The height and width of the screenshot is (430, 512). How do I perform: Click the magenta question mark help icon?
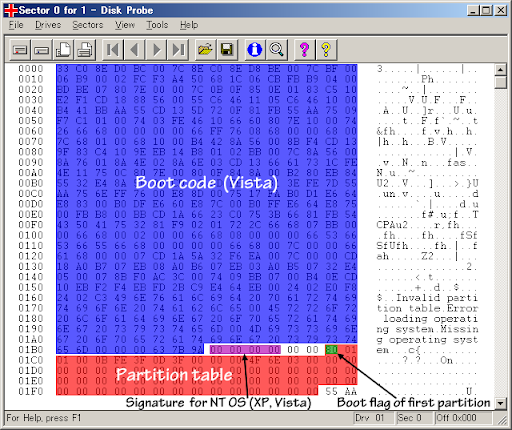304,50
